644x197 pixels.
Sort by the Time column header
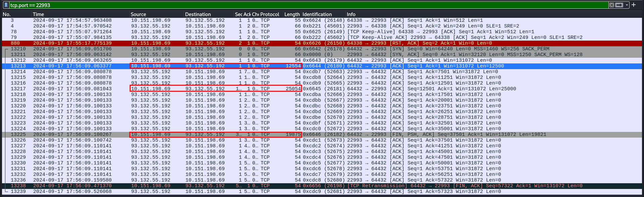pos(38,14)
